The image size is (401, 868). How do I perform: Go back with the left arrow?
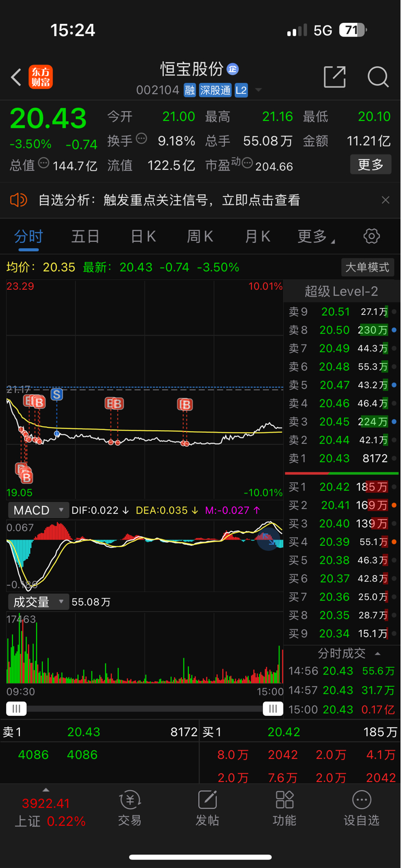point(16,77)
